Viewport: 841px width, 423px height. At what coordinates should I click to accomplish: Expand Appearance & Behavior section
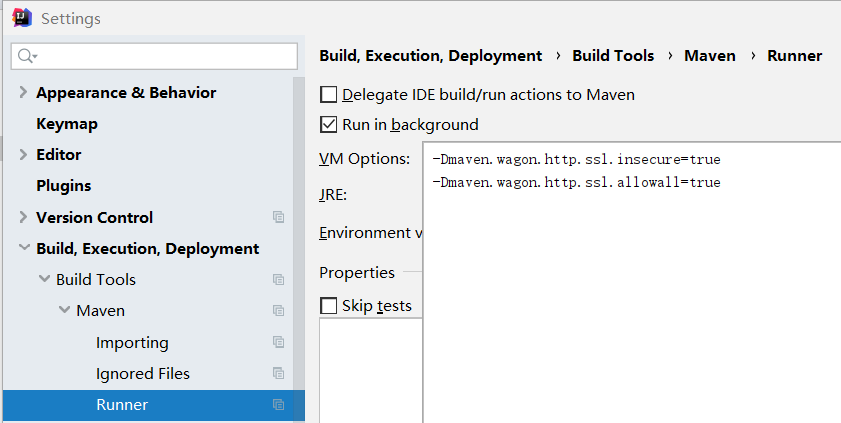pyautogui.click(x=23, y=92)
